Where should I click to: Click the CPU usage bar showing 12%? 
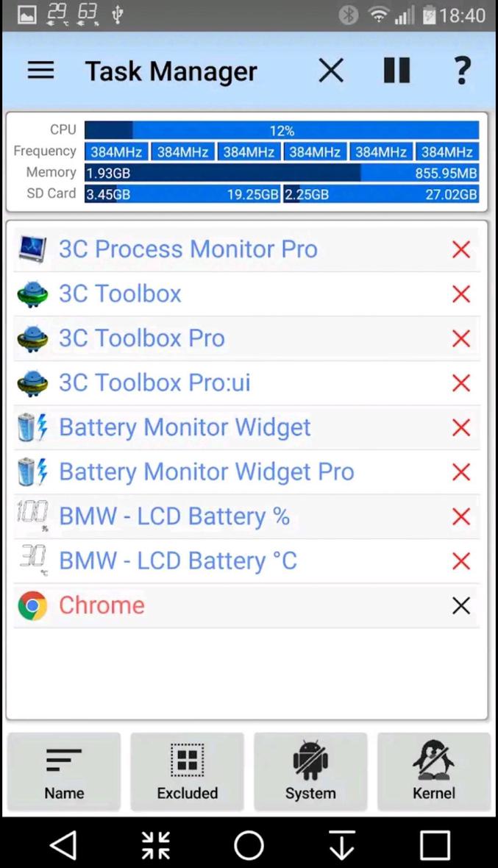[x=282, y=130]
